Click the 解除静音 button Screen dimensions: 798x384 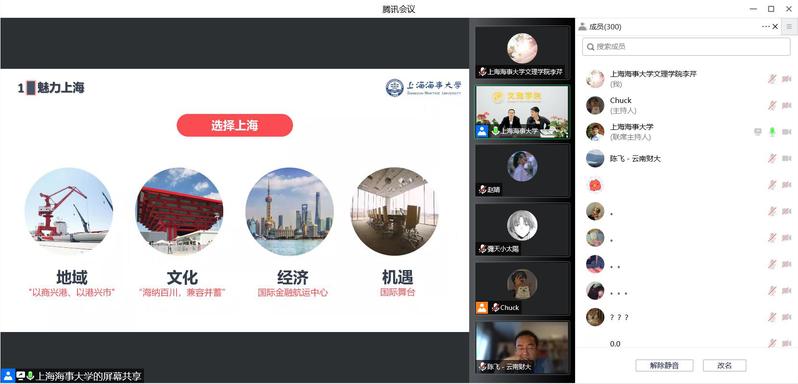tap(664, 365)
